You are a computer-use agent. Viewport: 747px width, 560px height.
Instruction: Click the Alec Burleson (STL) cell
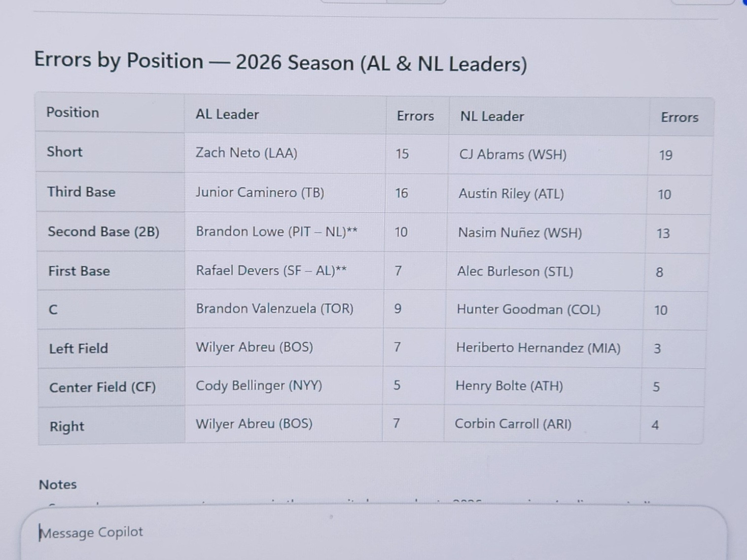tap(545, 272)
